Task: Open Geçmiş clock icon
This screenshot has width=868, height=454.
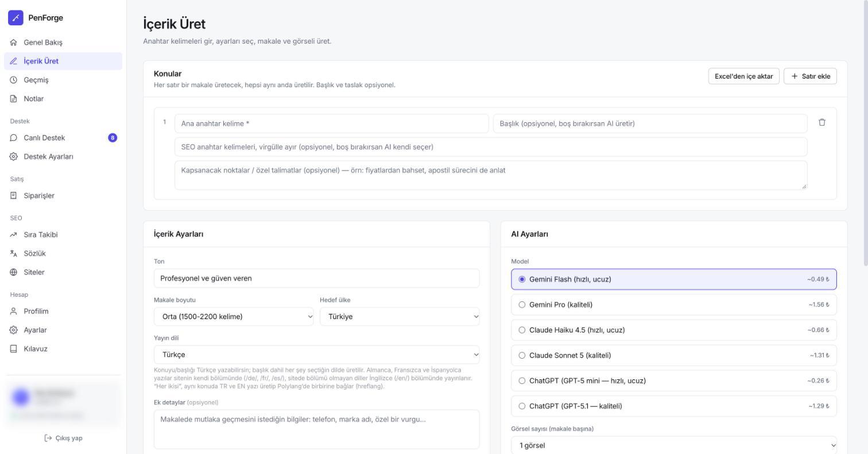Action: coord(14,80)
